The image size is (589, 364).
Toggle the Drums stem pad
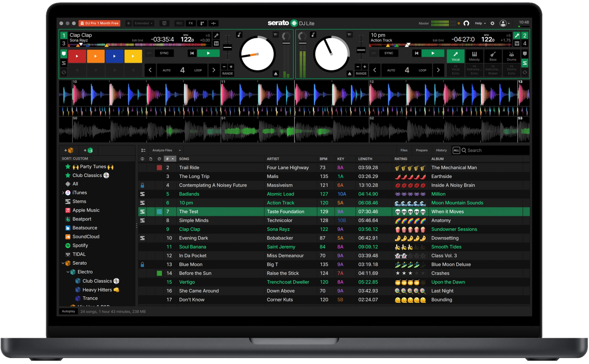click(x=512, y=56)
